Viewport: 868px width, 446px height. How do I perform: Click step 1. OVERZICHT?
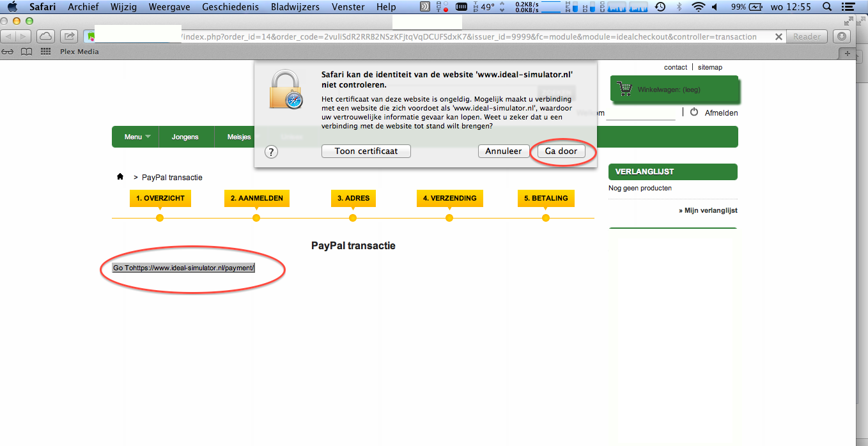160,198
